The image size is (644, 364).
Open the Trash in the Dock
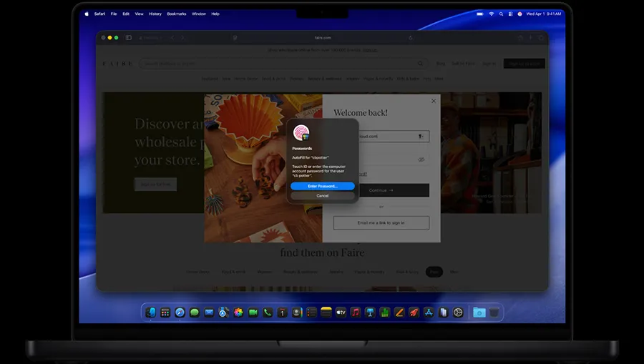(x=494, y=313)
